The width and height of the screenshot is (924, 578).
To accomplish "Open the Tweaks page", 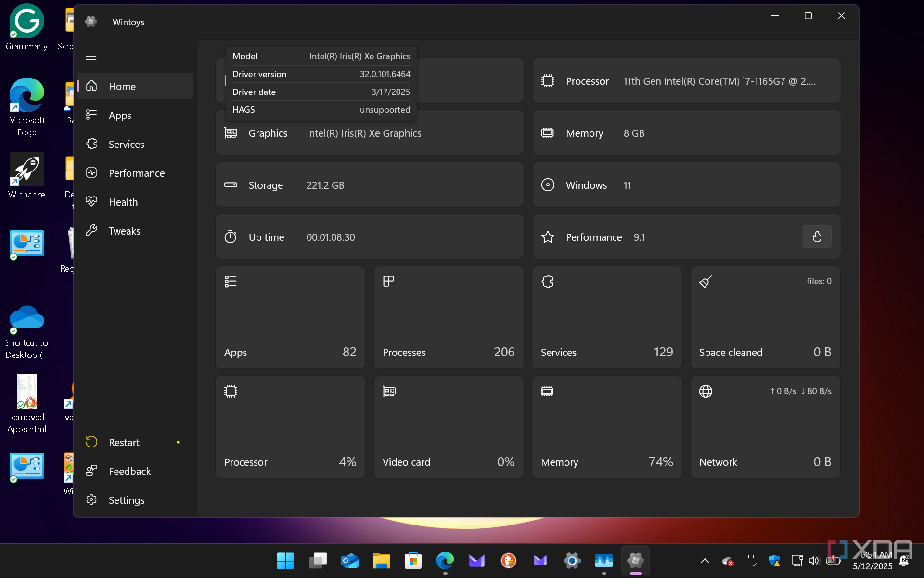I will point(135,231).
